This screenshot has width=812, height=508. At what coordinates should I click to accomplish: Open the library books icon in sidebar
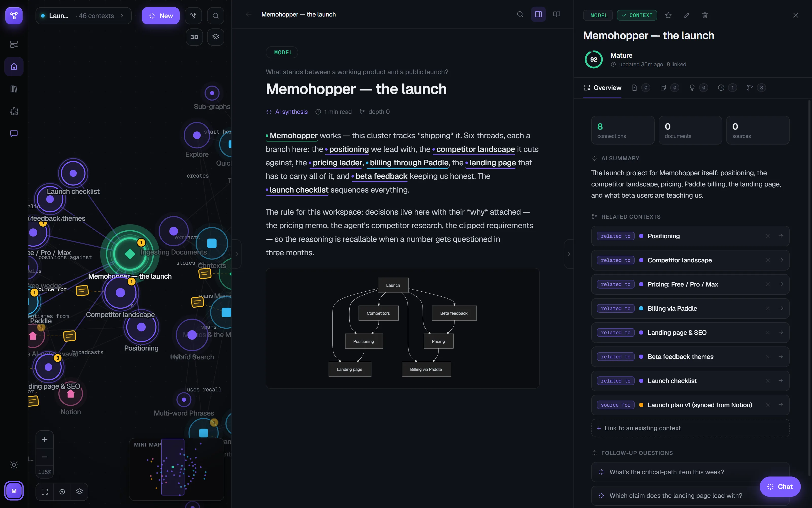click(14, 89)
